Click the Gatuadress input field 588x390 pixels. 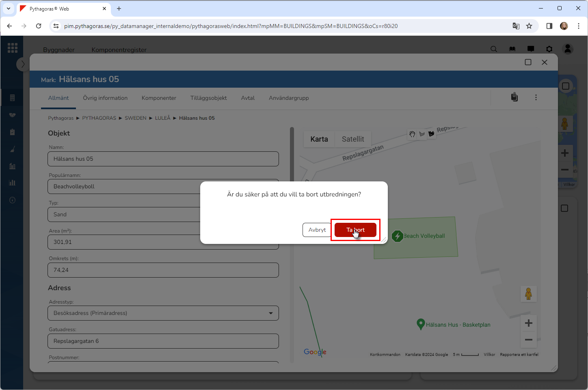[163, 341]
